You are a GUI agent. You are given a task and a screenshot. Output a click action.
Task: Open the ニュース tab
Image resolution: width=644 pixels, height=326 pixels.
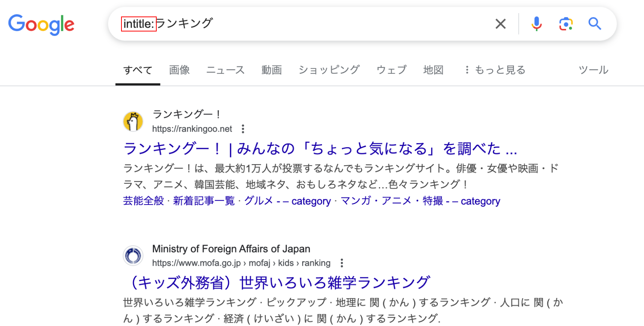pyautogui.click(x=225, y=70)
